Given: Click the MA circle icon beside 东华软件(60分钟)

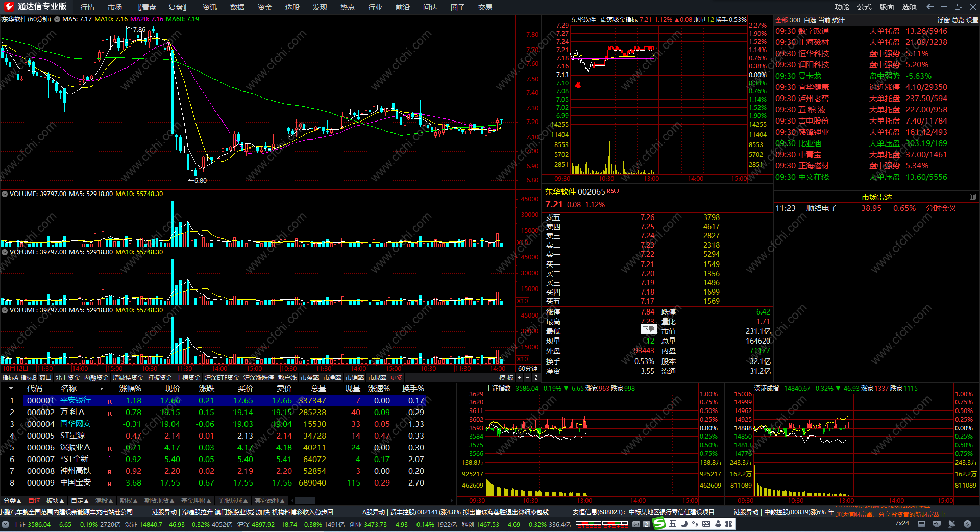Looking at the screenshot, I should click(x=57, y=19).
